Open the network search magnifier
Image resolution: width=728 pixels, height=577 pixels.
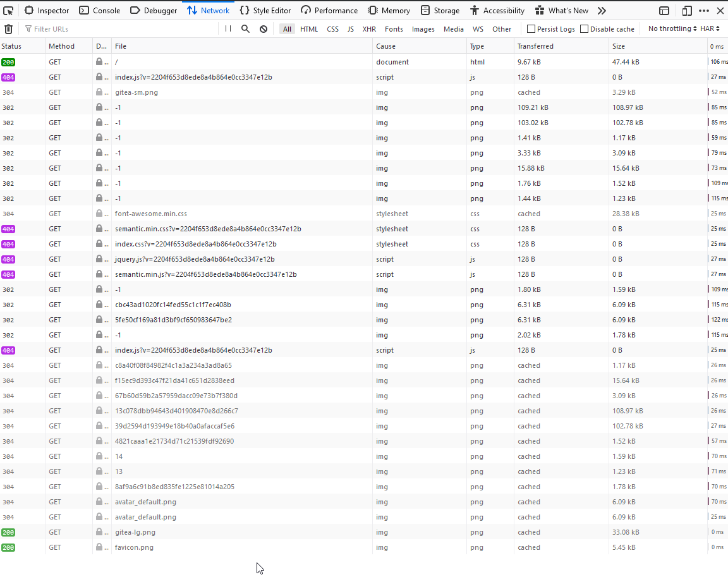[x=246, y=29]
